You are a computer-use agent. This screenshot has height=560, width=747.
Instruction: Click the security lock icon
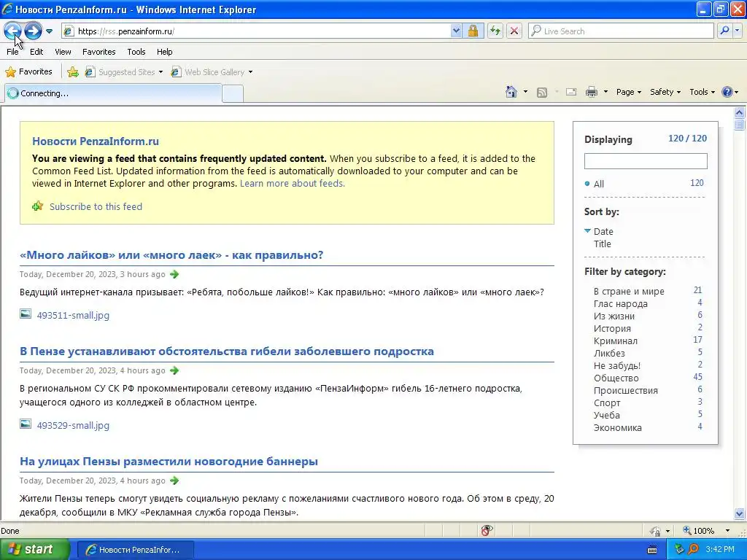473,31
